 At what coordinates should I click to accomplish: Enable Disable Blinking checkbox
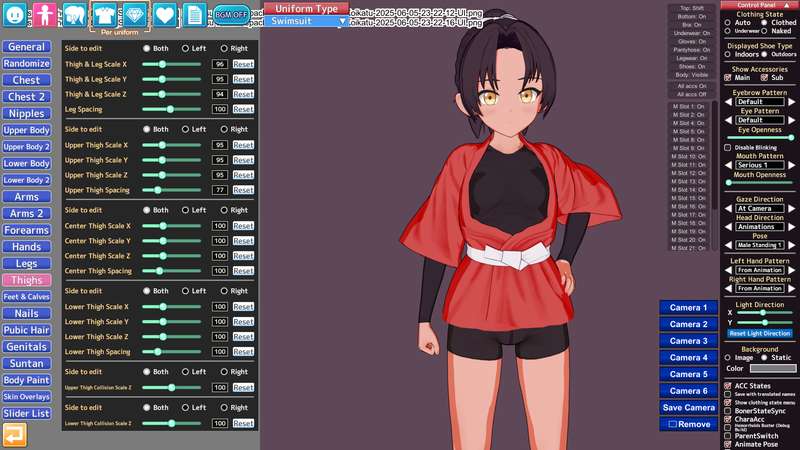tap(728, 147)
